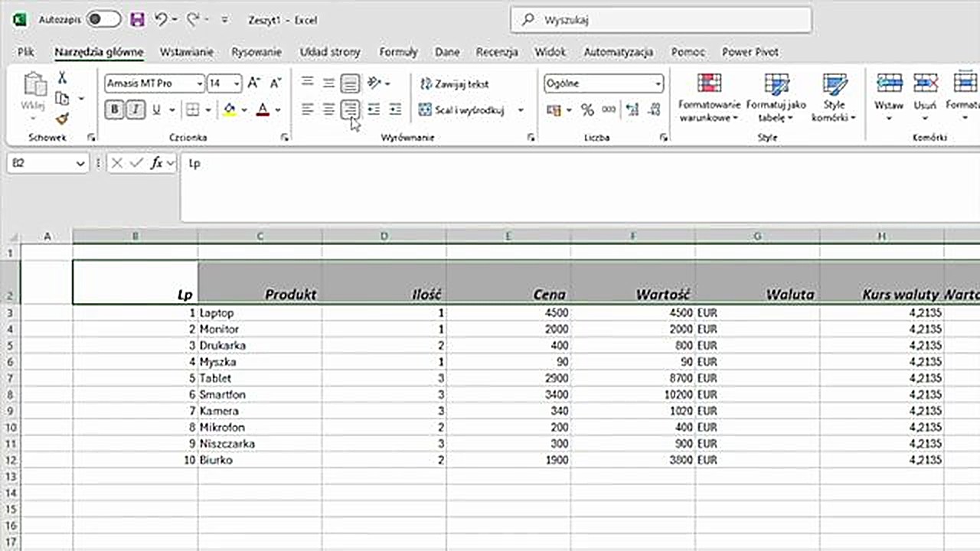Click the Cut scissors icon
Image resolution: width=980 pixels, height=551 pixels.
(62, 78)
